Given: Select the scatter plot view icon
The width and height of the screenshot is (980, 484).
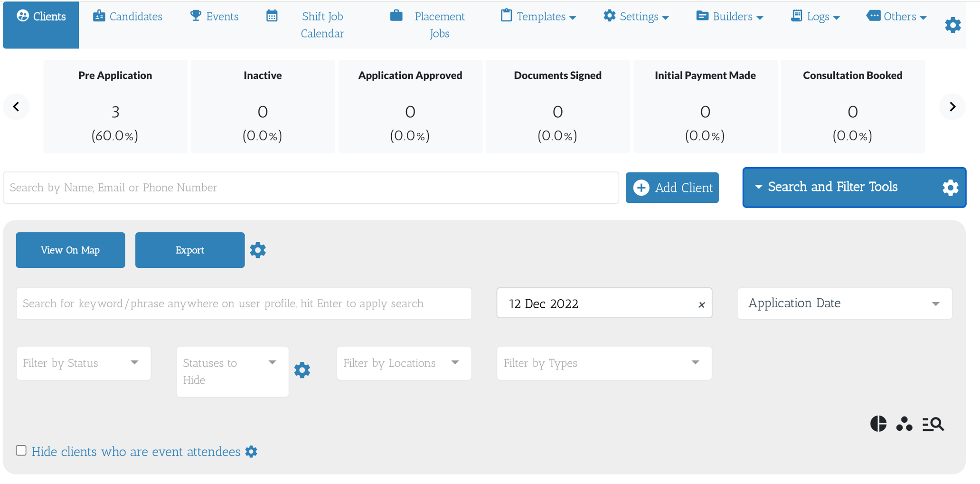Looking at the screenshot, I should 904,424.
